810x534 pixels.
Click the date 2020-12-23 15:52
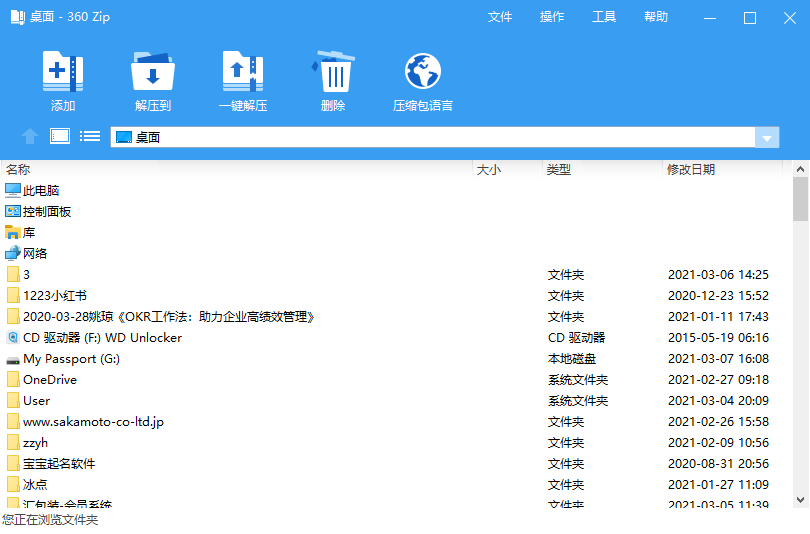(x=718, y=295)
